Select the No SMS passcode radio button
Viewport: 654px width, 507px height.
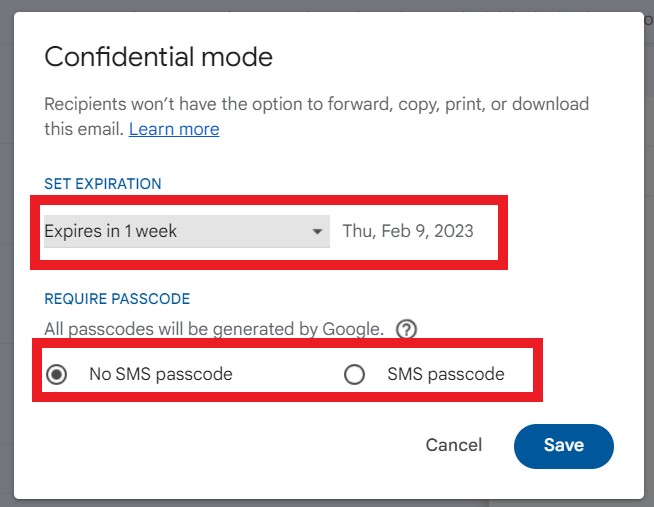(57, 374)
